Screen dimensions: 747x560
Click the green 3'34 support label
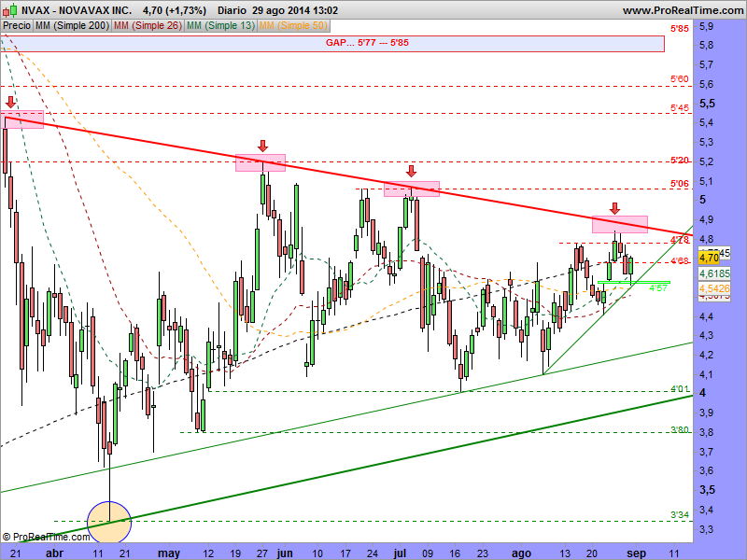680,515
